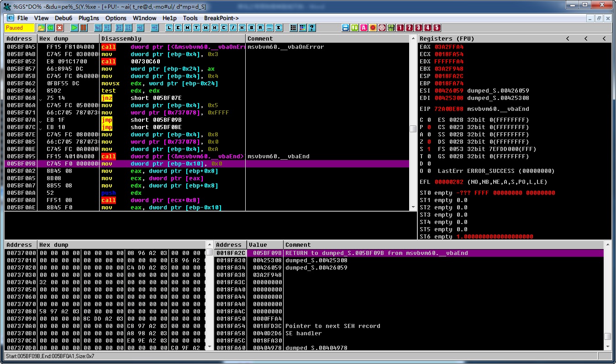Screen dimensions: 616x364
Task: Open the Options menu
Action: pyautogui.click(x=116, y=18)
